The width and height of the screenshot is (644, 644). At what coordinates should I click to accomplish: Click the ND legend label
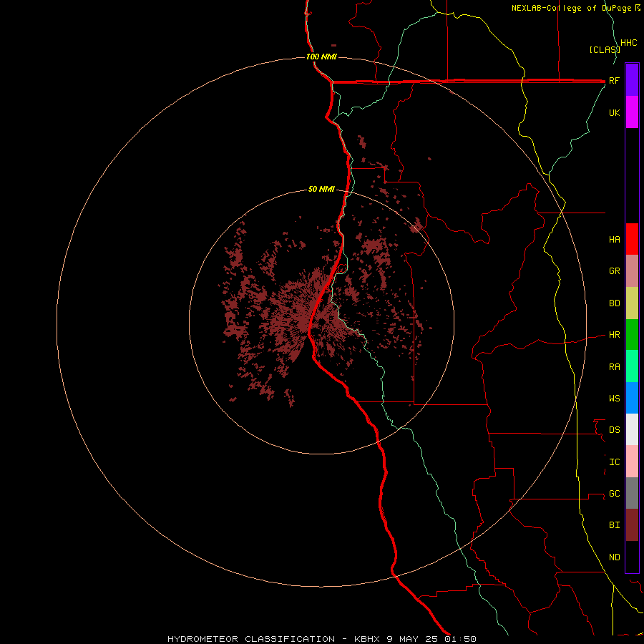point(615,557)
